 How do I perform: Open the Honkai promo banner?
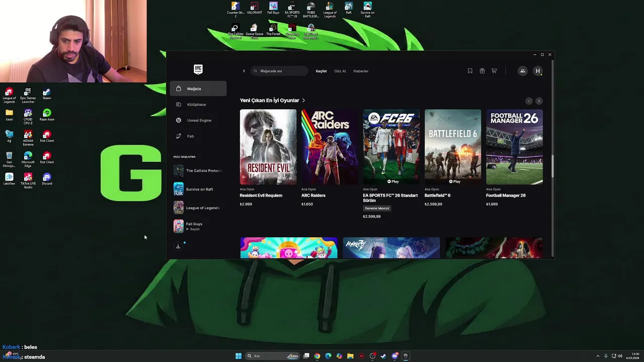click(x=391, y=248)
